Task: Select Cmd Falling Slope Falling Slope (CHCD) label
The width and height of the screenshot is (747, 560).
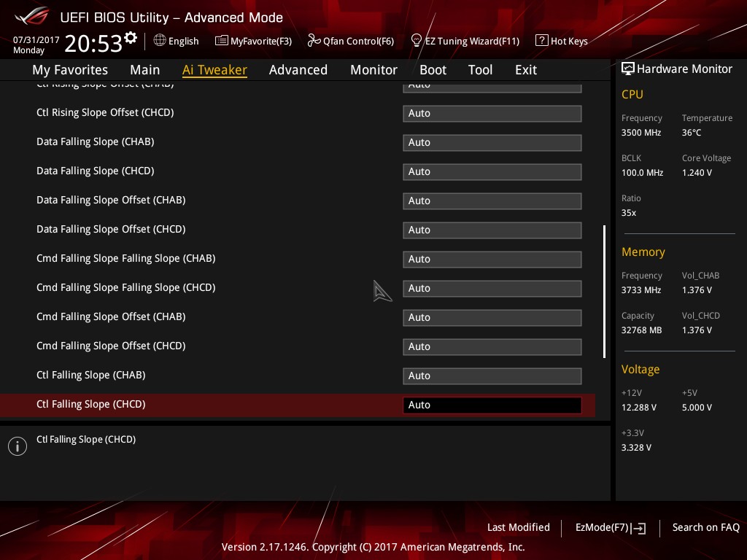Action: pos(125,287)
